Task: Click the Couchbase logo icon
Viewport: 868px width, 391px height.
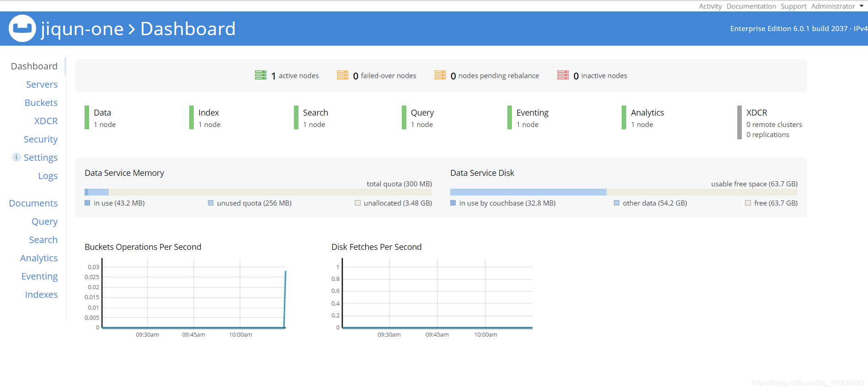Action: [22, 28]
